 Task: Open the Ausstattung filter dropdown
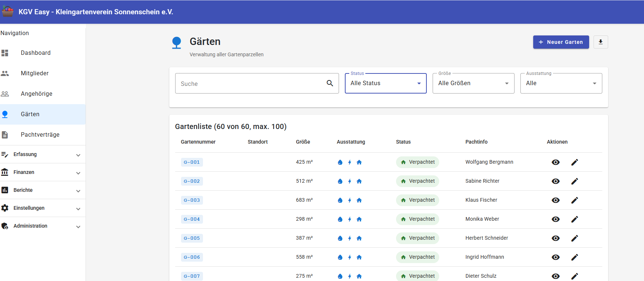tap(561, 83)
